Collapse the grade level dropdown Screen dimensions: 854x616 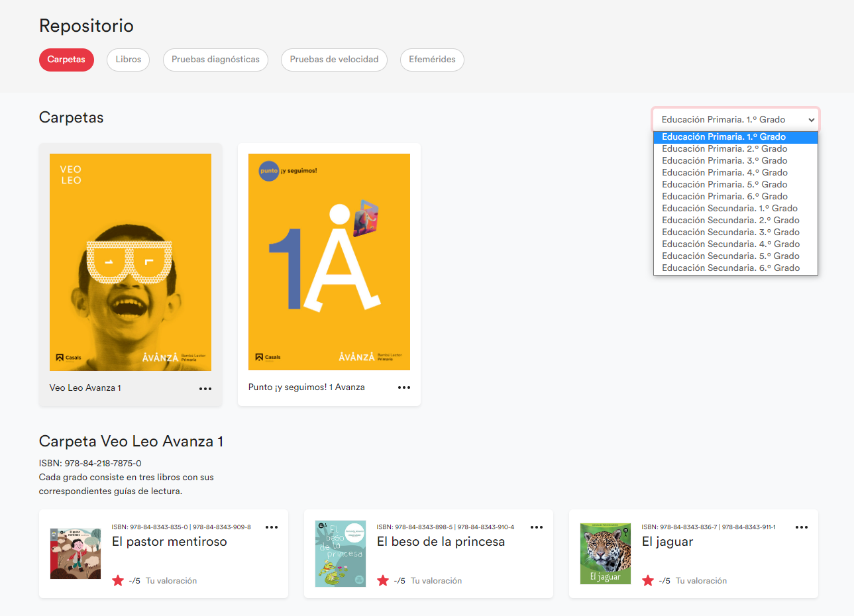(x=735, y=120)
